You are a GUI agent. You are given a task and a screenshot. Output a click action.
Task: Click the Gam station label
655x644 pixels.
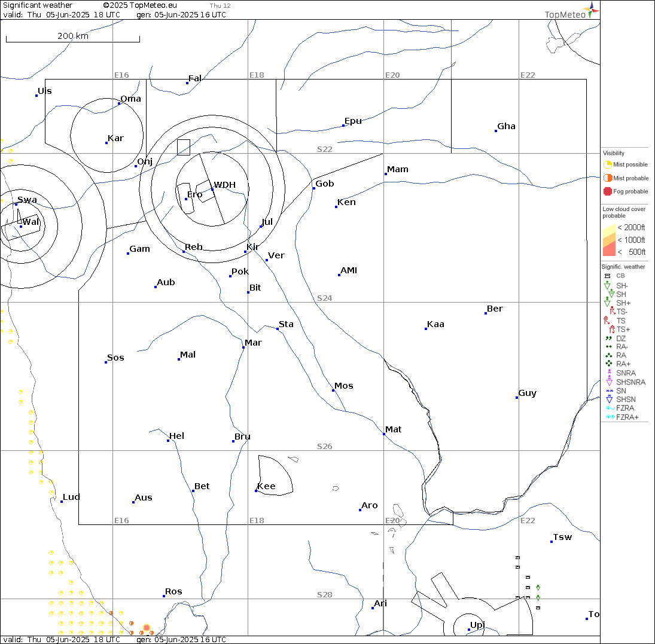click(x=139, y=249)
